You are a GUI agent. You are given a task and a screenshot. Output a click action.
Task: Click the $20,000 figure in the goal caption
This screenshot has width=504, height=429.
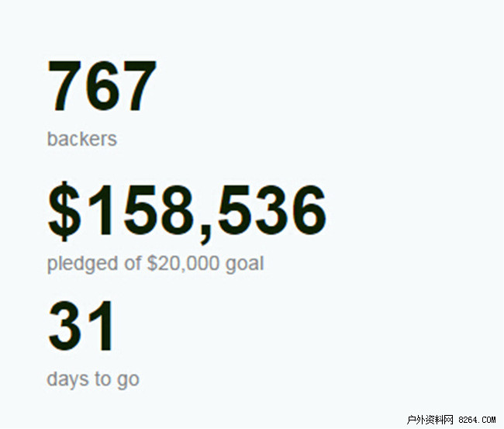[x=184, y=264]
